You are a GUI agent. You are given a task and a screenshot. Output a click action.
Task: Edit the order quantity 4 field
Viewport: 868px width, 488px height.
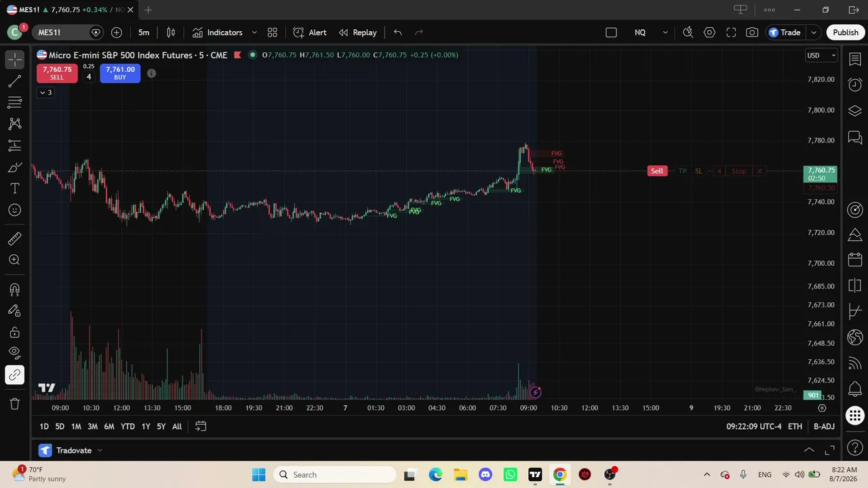tap(89, 77)
